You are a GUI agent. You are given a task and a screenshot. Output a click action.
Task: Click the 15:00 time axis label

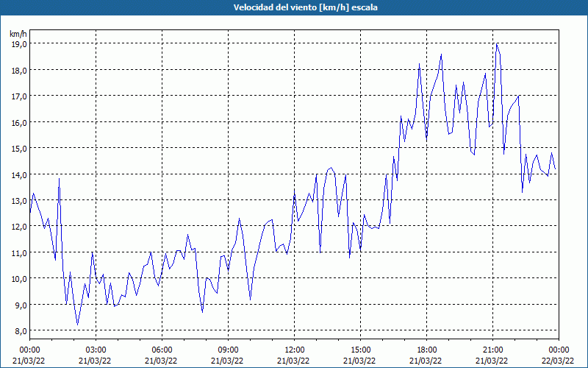tap(360, 350)
